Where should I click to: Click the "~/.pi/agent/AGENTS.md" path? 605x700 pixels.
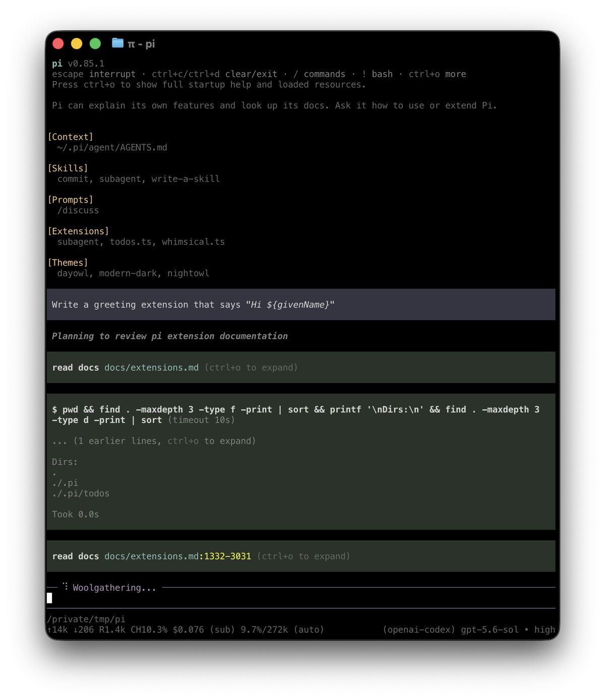[112, 148]
